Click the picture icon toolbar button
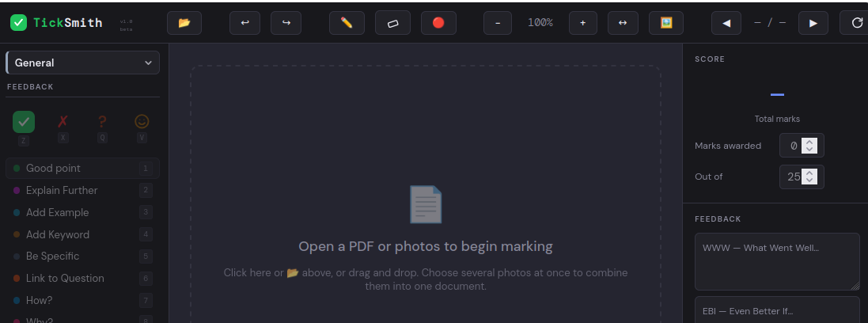Screen dimensions: 868x323 pos(666,23)
